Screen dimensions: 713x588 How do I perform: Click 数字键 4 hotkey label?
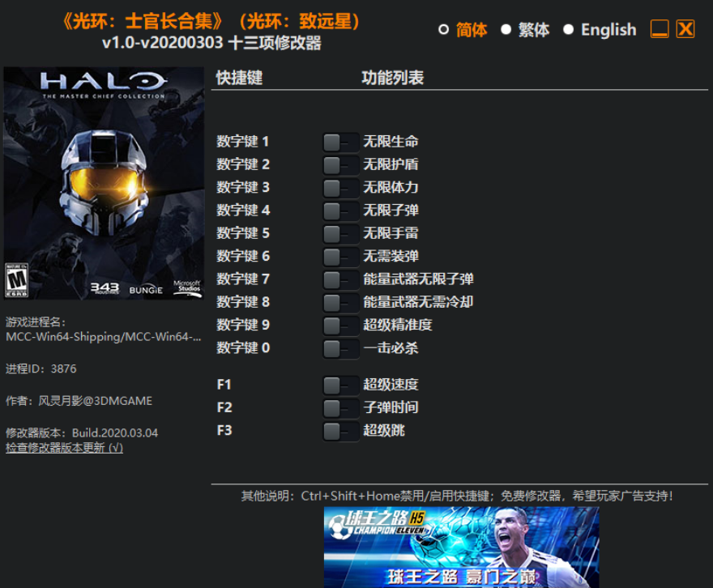[243, 211]
